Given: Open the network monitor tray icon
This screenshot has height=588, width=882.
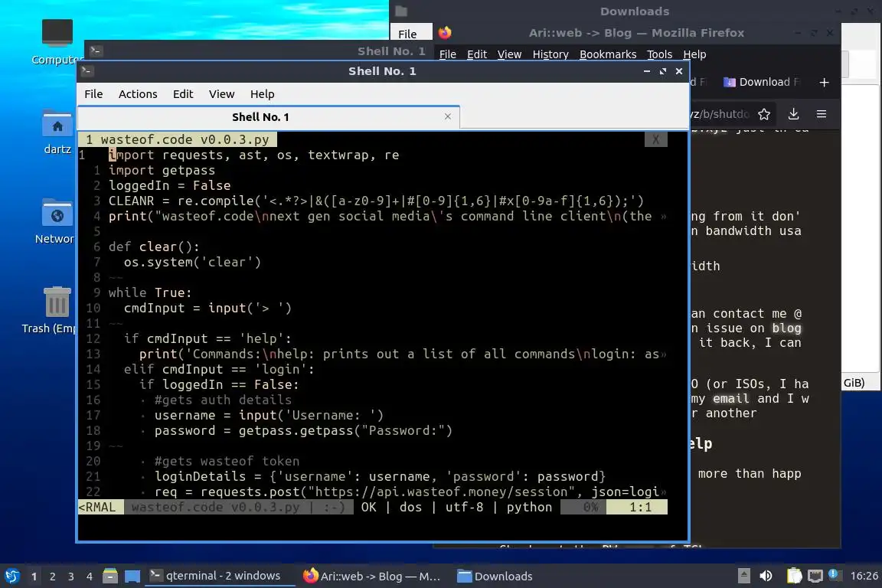Looking at the screenshot, I should (x=815, y=576).
